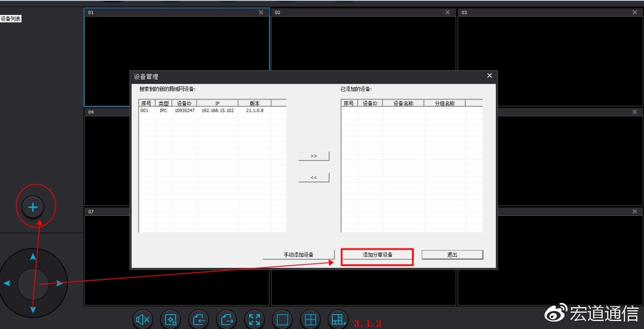Select the IPC type cell
This screenshot has width=644, height=329.
click(163, 111)
